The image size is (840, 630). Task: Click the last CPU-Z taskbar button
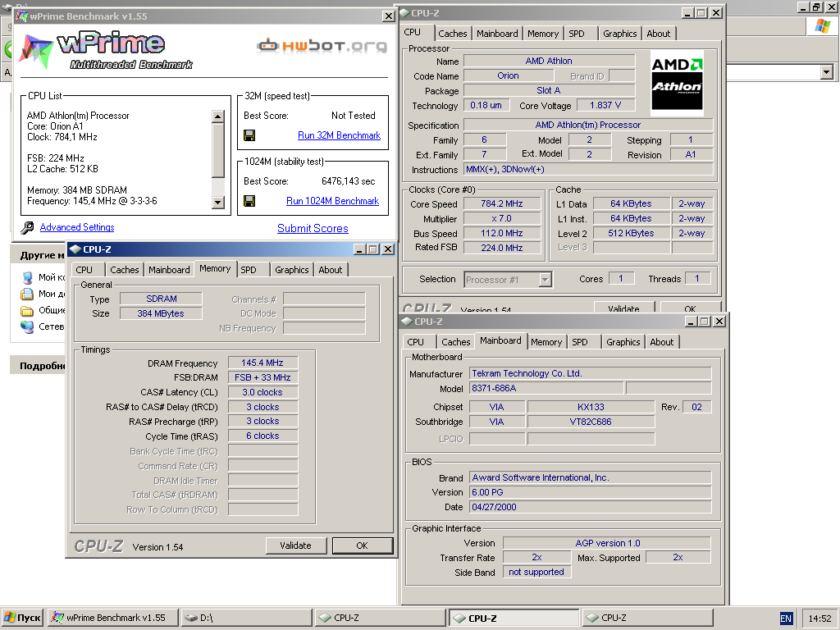point(647,618)
